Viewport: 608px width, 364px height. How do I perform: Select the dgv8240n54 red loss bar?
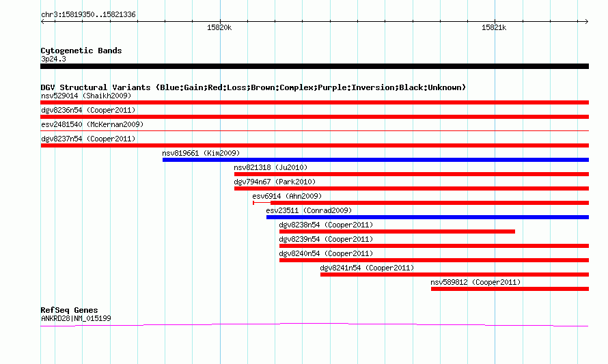(x=434, y=260)
